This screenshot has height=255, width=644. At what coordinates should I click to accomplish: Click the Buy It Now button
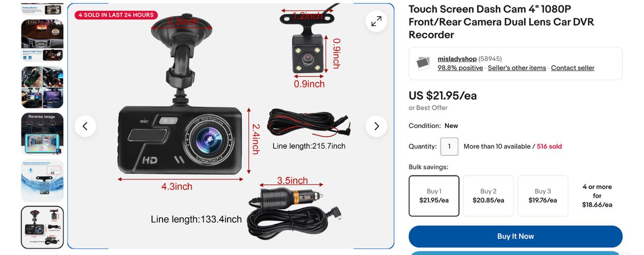pos(516,236)
